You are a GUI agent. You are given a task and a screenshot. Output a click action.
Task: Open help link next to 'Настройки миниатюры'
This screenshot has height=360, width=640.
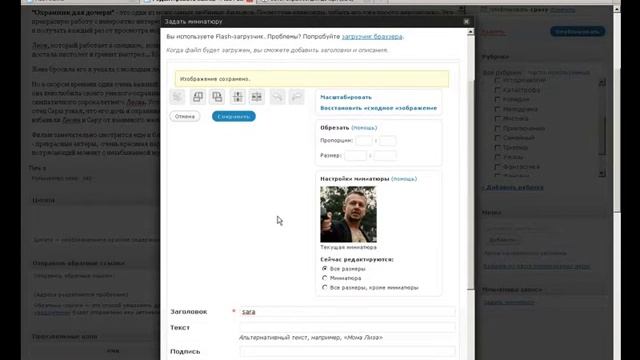pos(404,179)
